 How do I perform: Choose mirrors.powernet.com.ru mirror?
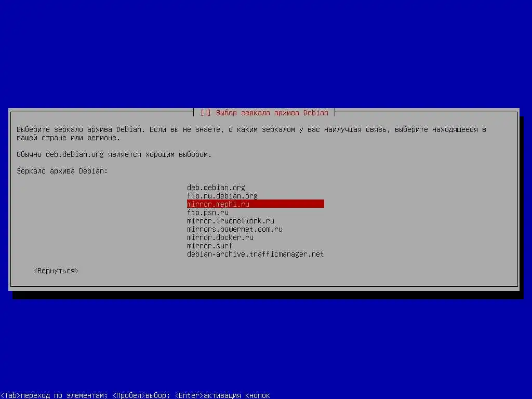(256, 229)
